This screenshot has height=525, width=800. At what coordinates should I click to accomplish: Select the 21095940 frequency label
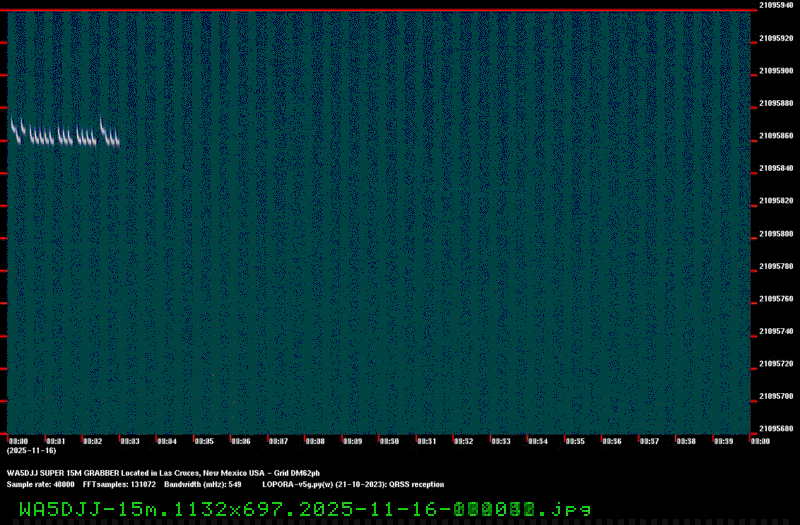point(776,5)
